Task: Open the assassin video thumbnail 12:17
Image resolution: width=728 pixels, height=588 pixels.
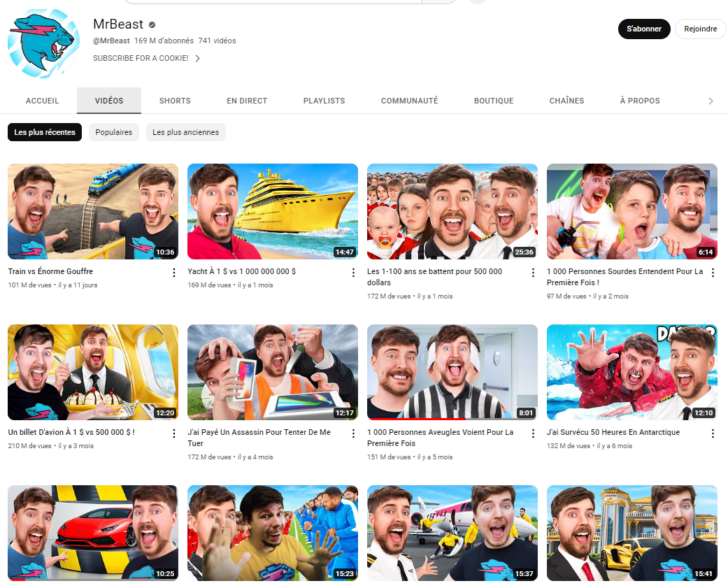Action: (273, 372)
